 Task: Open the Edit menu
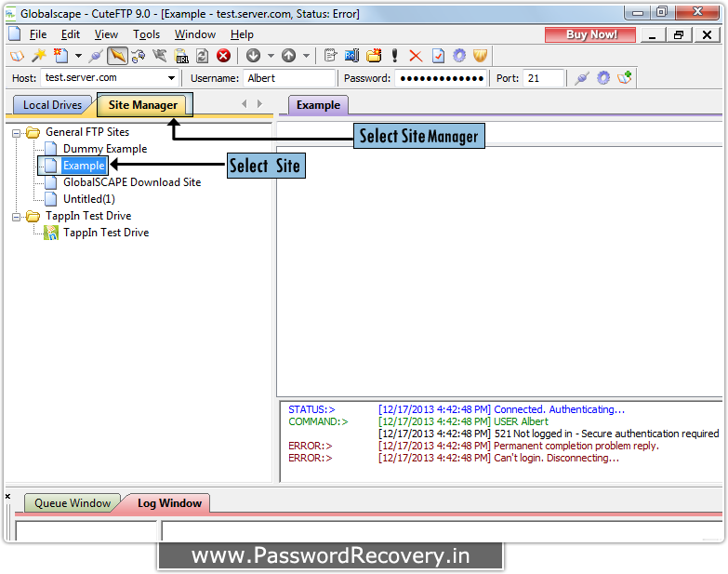pos(71,34)
